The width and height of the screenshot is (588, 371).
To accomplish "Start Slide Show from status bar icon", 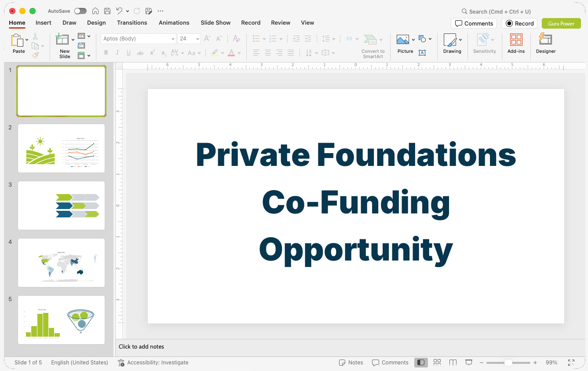I will 469,363.
